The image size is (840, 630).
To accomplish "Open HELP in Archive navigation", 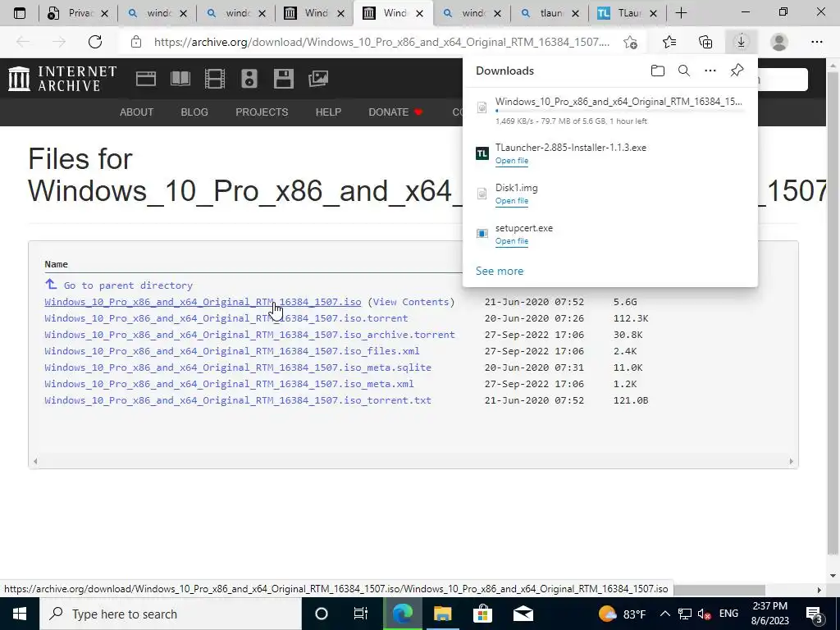I will pos(328,112).
